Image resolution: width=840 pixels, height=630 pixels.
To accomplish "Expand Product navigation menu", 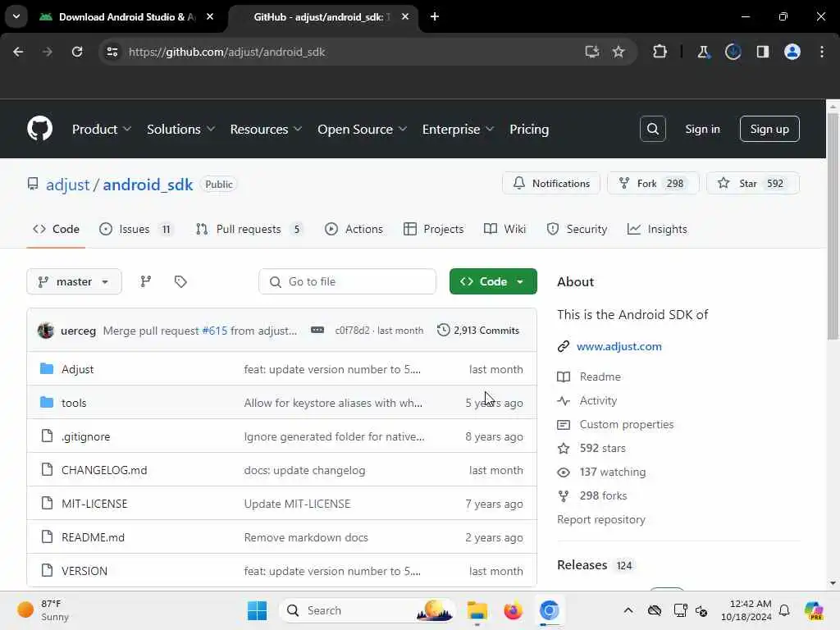I will tap(101, 129).
